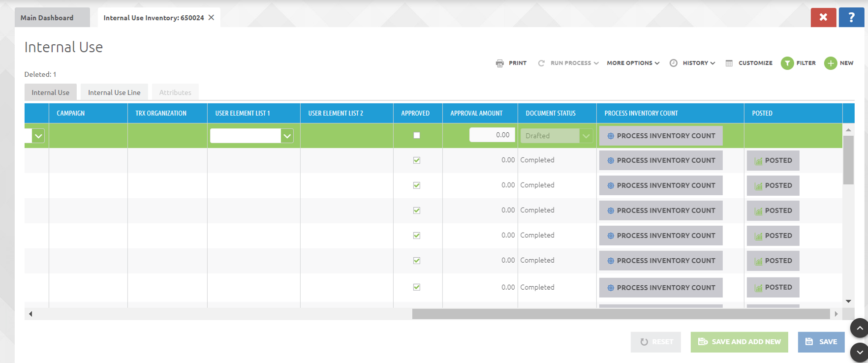Go to the Main Dashboard tab
The image size is (868, 363).
pyautogui.click(x=47, y=18)
